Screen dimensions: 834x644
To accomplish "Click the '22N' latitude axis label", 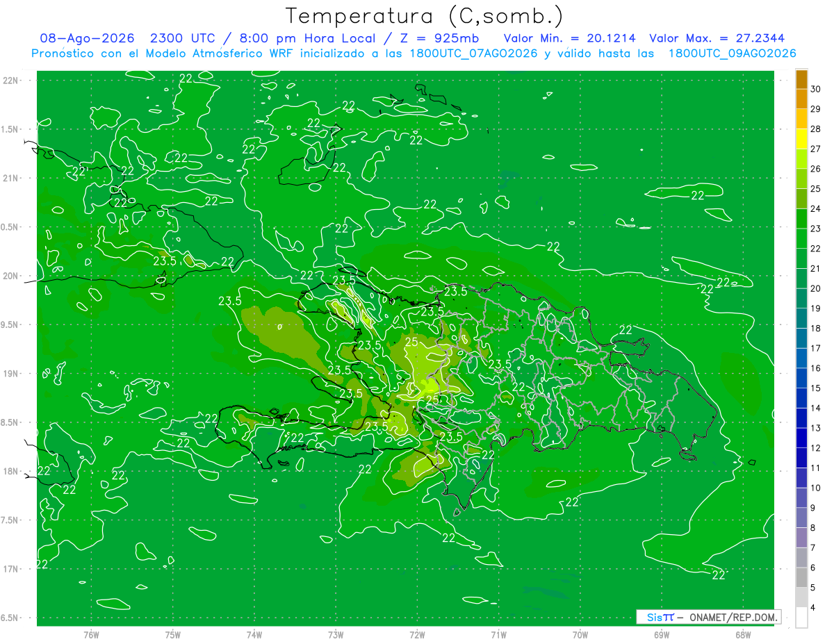I will (11, 80).
